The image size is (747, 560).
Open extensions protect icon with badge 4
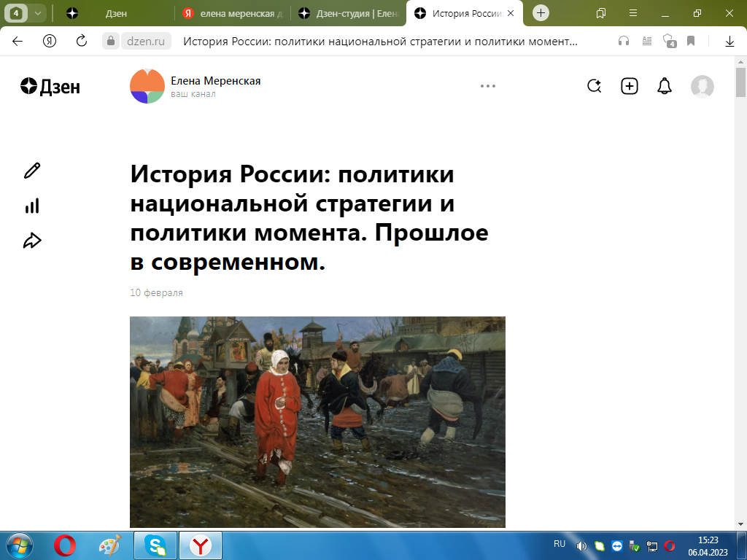coord(670,42)
